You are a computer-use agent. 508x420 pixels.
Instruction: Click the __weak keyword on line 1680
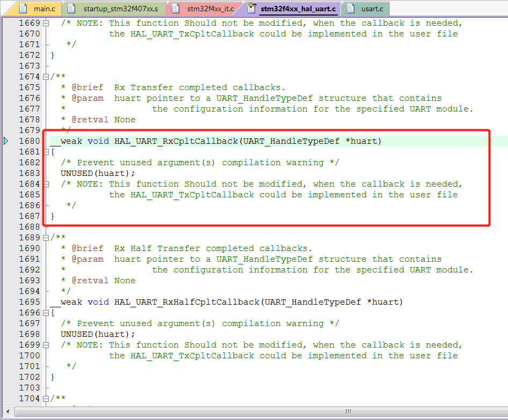(x=67, y=142)
